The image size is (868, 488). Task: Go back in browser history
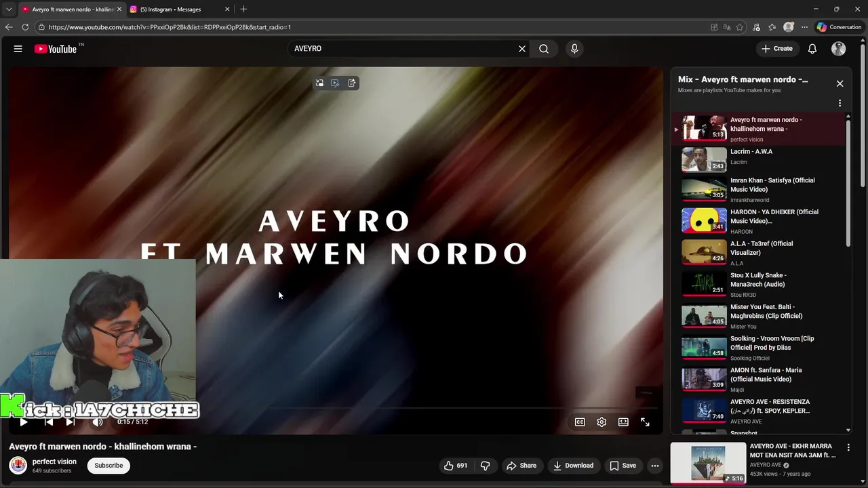(9, 27)
